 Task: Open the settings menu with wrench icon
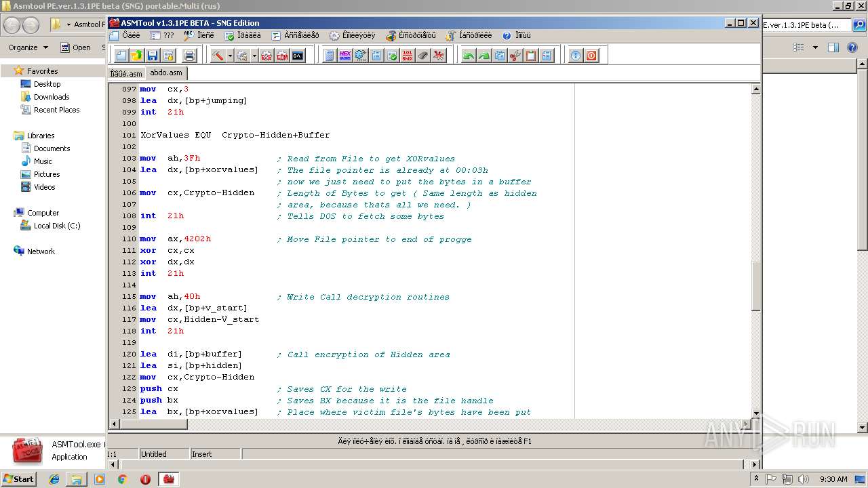pyautogui.click(x=469, y=35)
